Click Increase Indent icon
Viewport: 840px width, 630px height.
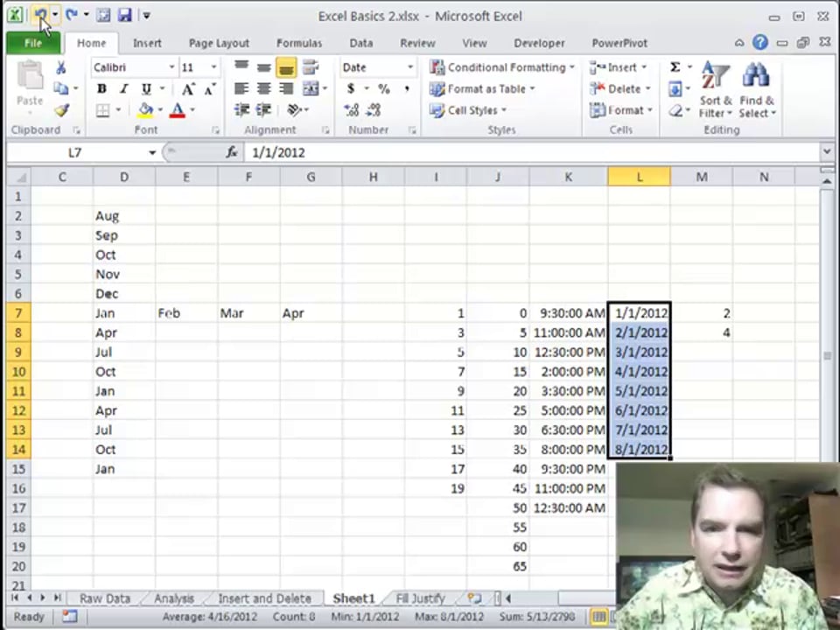click(263, 110)
